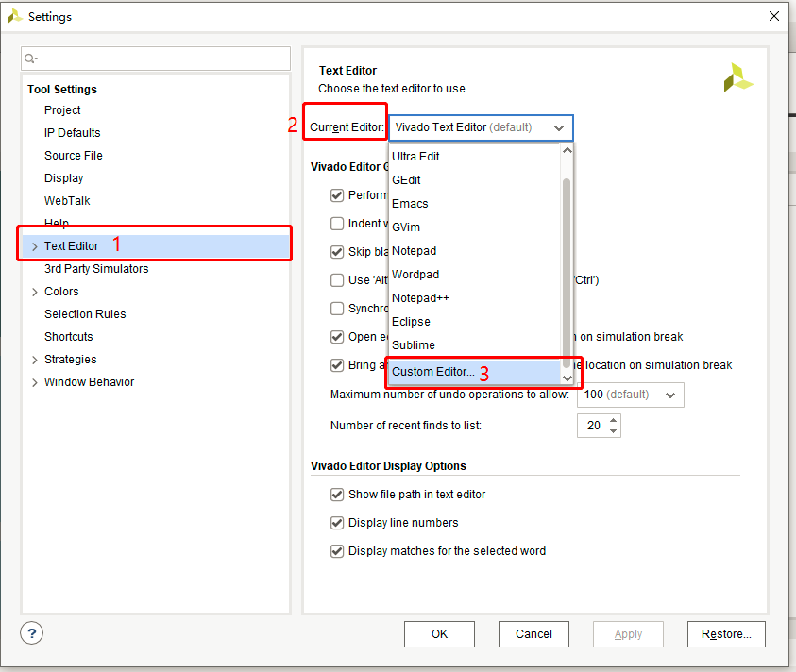Viewport: 796px width, 672px height.
Task: Toggle the 'Synchro...' checkbox
Action: pos(337,309)
